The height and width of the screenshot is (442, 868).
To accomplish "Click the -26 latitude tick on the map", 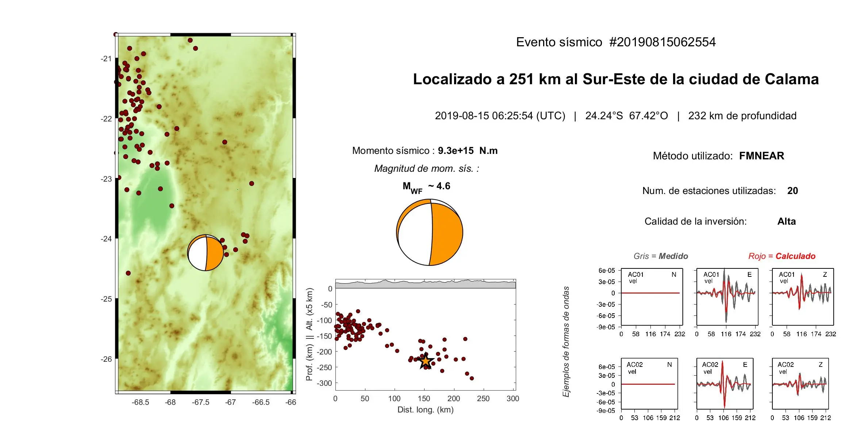I will click(x=106, y=359).
